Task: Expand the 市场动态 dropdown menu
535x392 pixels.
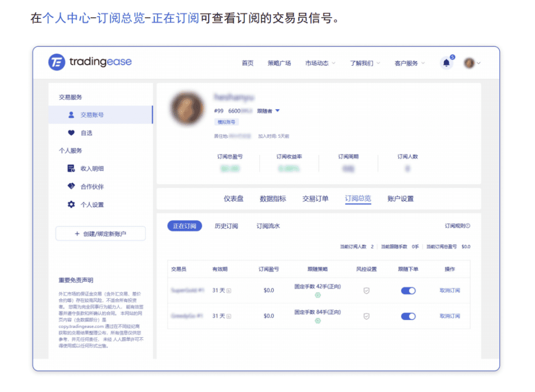Action: click(320, 63)
